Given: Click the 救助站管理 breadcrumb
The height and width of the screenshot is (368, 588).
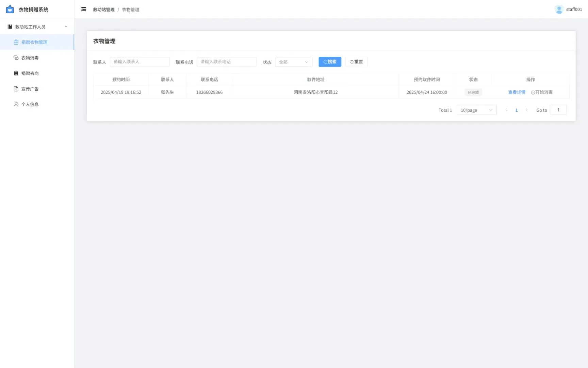Looking at the screenshot, I should coord(104,10).
